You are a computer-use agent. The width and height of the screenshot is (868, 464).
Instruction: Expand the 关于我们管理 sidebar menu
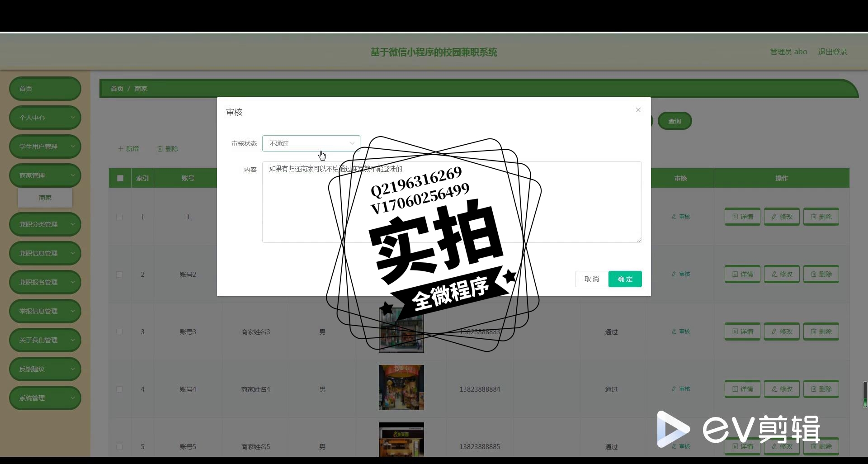tap(45, 340)
